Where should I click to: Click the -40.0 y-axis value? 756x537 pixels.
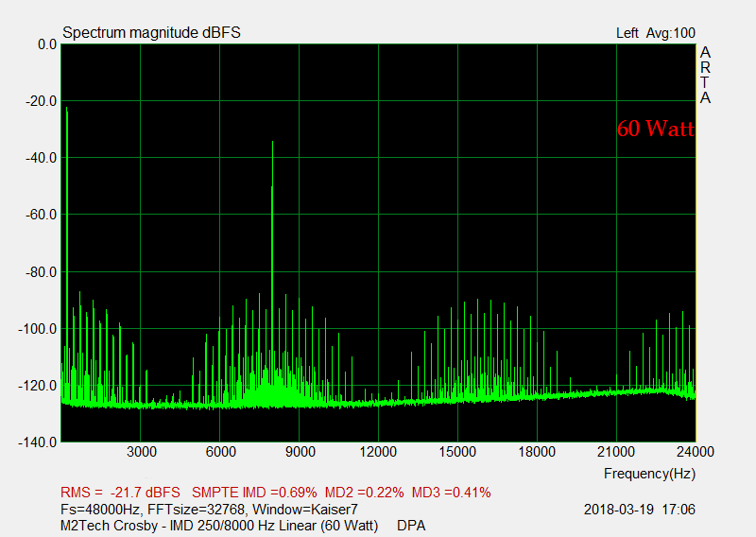[41, 158]
